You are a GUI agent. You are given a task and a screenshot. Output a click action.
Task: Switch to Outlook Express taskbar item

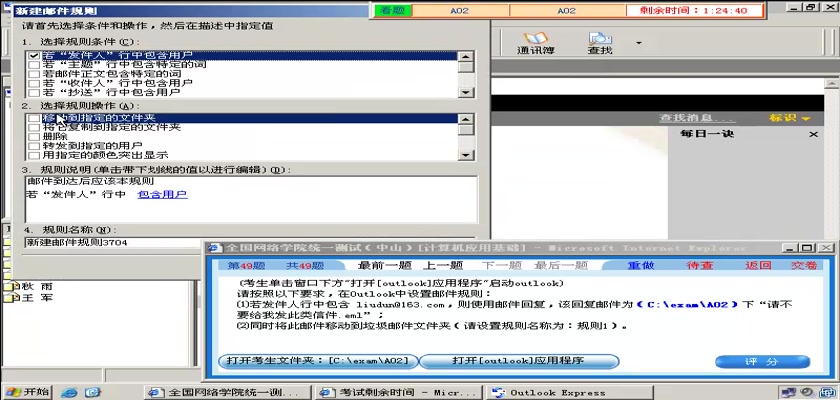click(568, 393)
